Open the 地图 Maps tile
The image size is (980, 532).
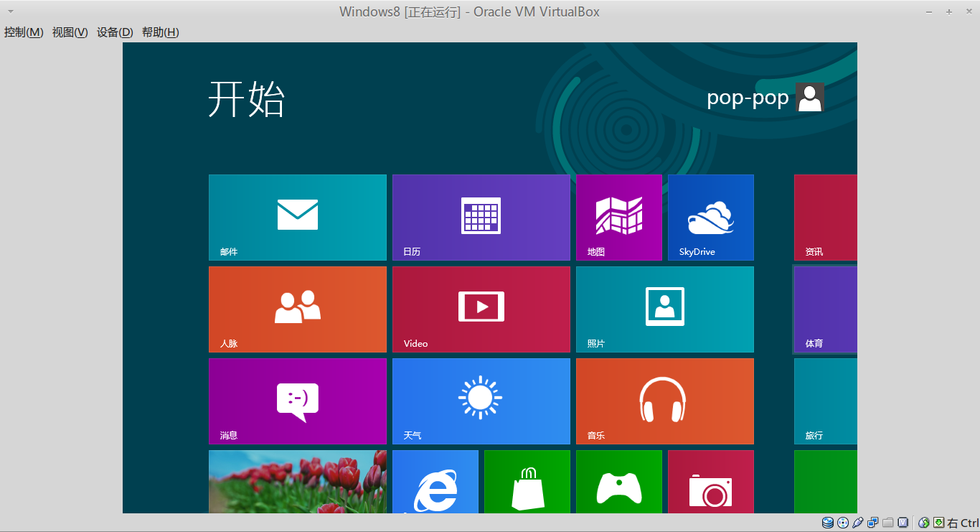619,218
